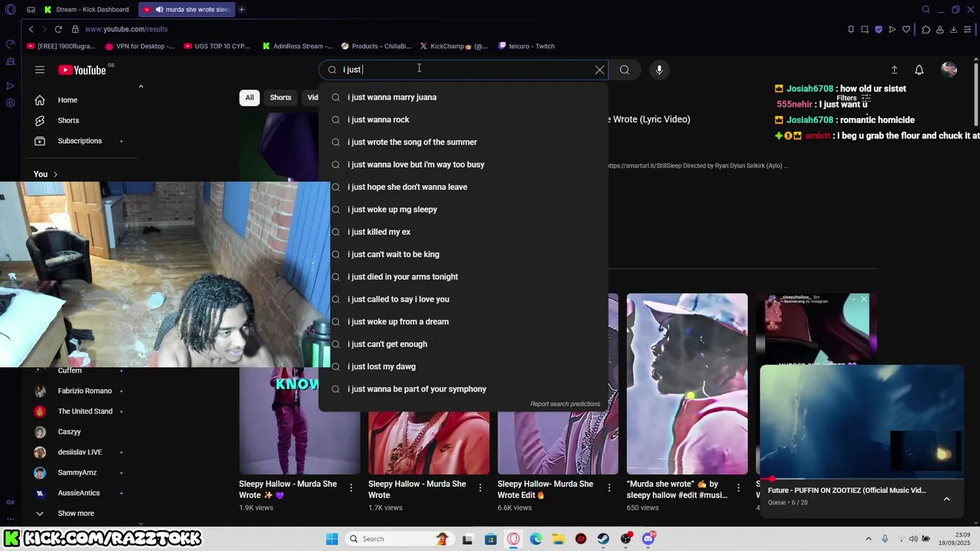The image size is (980, 551).
Task: Open browser extensions cube icon
Action: [926, 29]
